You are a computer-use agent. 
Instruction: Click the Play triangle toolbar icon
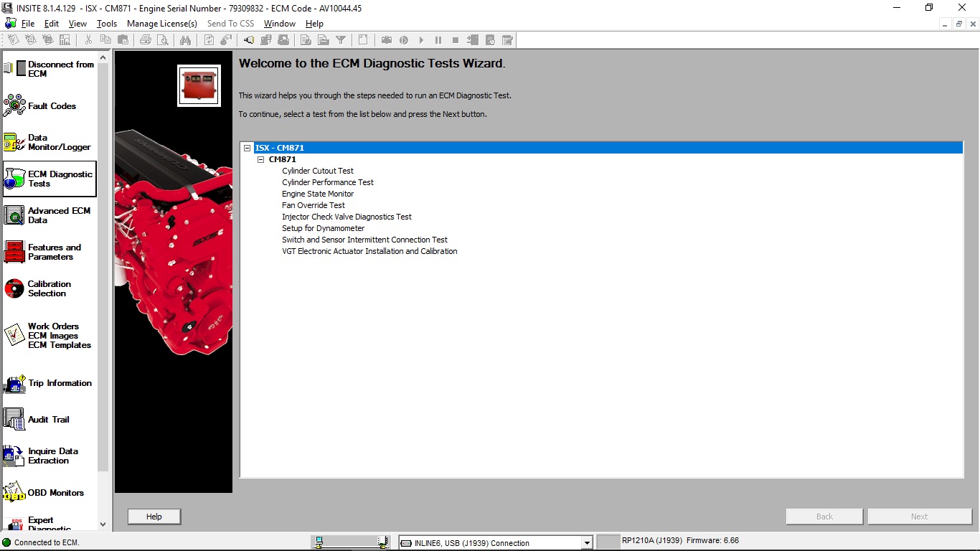(421, 40)
